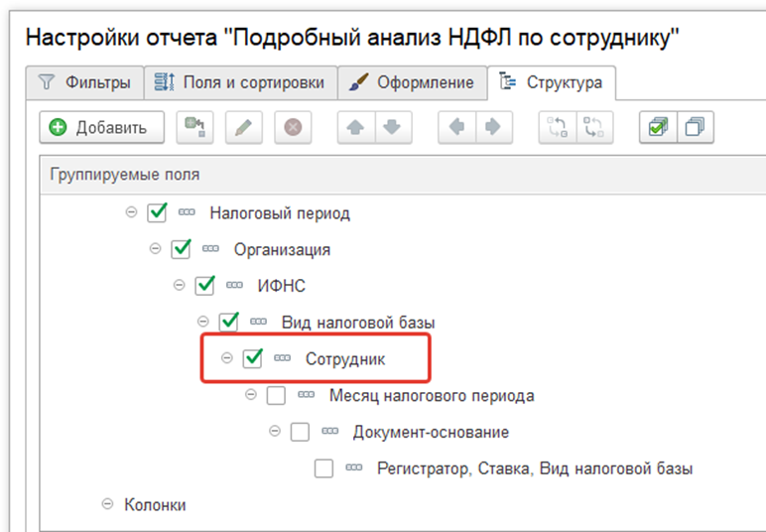766x532 pixels.
Task: Click the grouping icon beside Месяц налогового периода
Action: click(307, 395)
